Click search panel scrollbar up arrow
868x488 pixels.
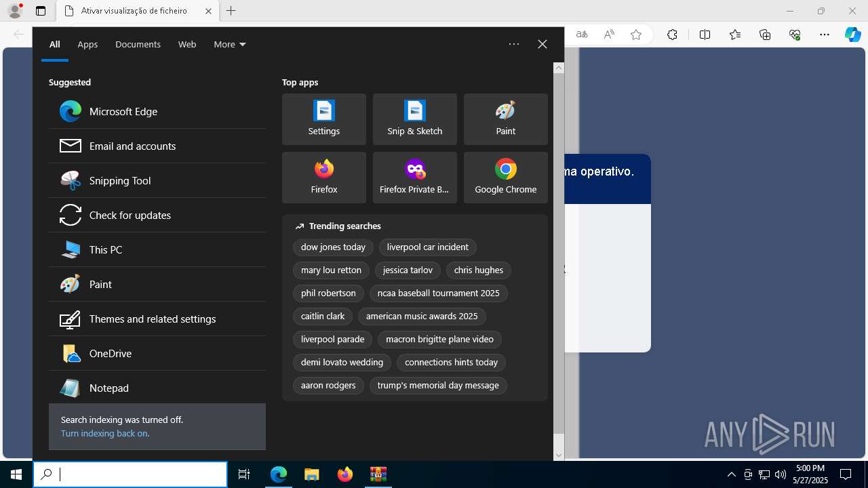pos(559,68)
